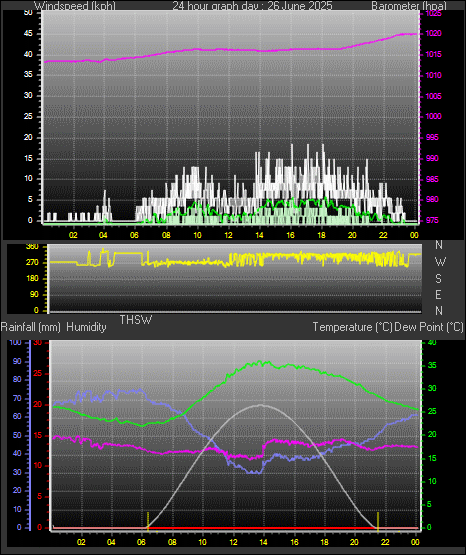Click the 985 barometer axis value
Screen dimensions: 466x555
(x=432, y=179)
